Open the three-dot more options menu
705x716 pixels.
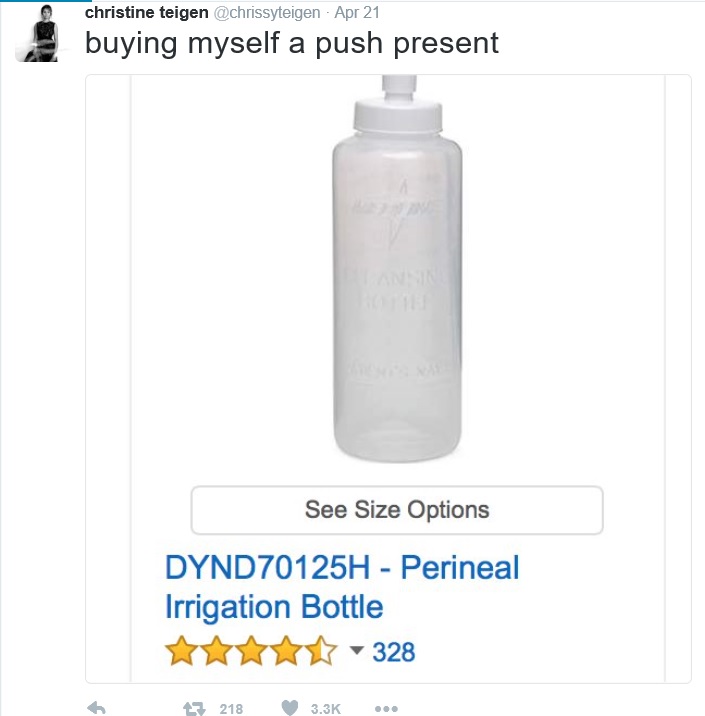[386, 708]
